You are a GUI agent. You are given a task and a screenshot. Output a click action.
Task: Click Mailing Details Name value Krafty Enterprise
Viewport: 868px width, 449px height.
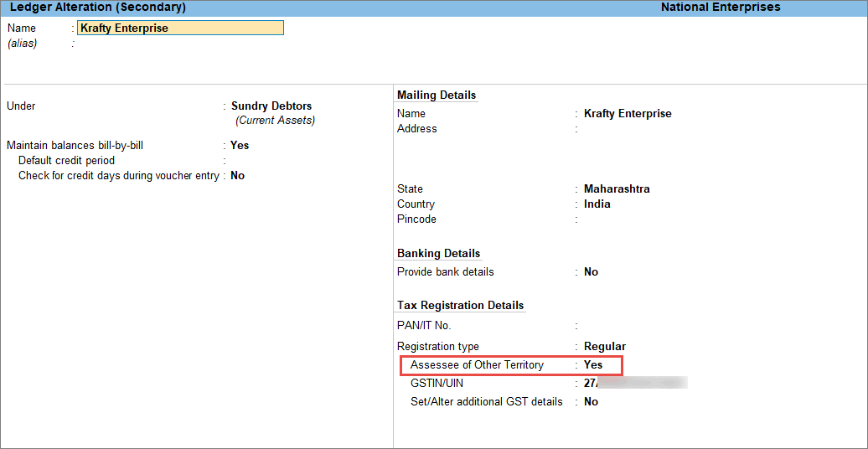click(628, 113)
